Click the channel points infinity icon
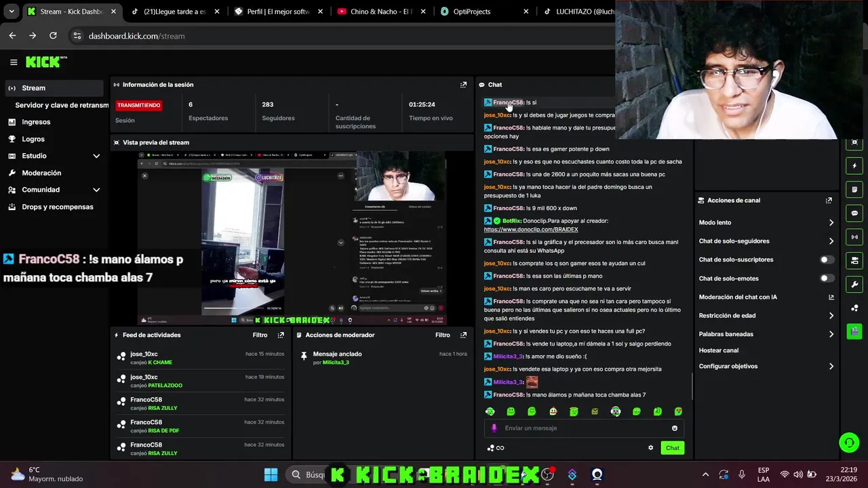Image resolution: width=868 pixels, height=488 pixels. [x=500, y=448]
